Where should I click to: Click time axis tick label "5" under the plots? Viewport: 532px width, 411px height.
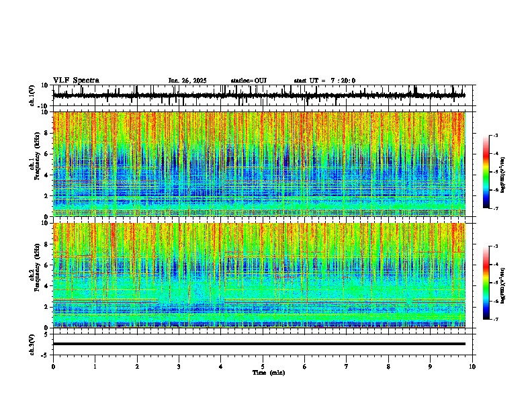point(263,367)
